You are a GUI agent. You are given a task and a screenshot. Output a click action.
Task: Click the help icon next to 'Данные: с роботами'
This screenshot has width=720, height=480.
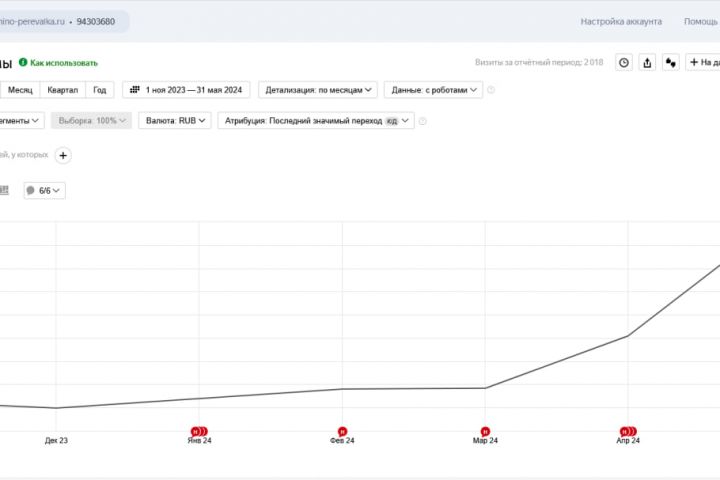[x=491, y=90]
